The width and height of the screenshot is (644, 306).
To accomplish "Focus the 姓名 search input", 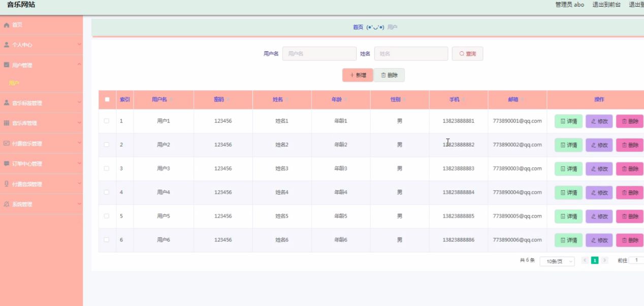I will pos(411,54).
